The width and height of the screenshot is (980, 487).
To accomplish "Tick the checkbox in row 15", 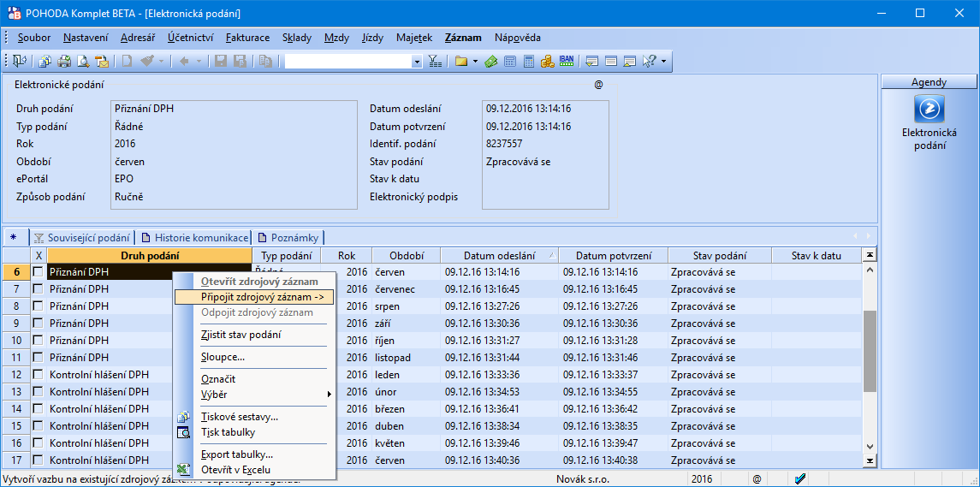I will click(x=39, y=425).
